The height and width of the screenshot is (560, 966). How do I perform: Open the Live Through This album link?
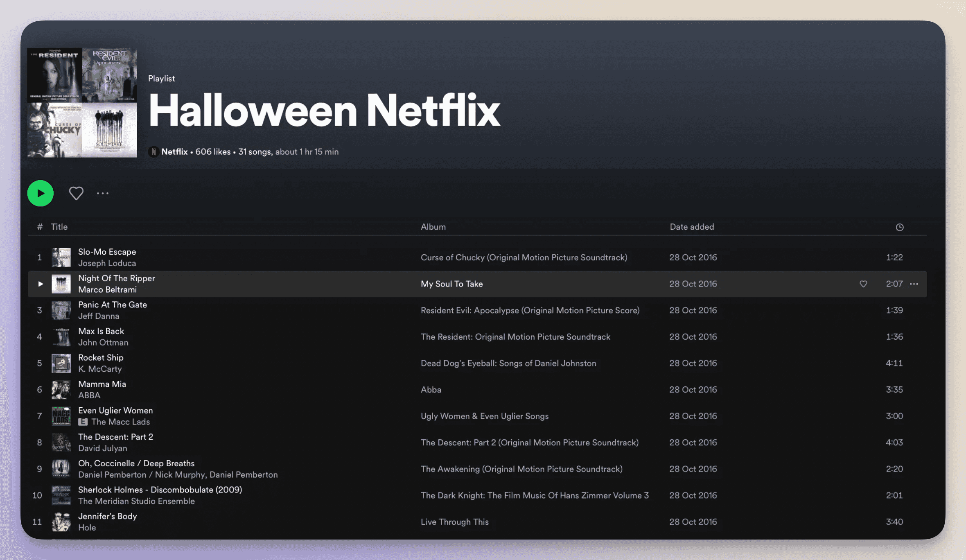coord(455,522)
